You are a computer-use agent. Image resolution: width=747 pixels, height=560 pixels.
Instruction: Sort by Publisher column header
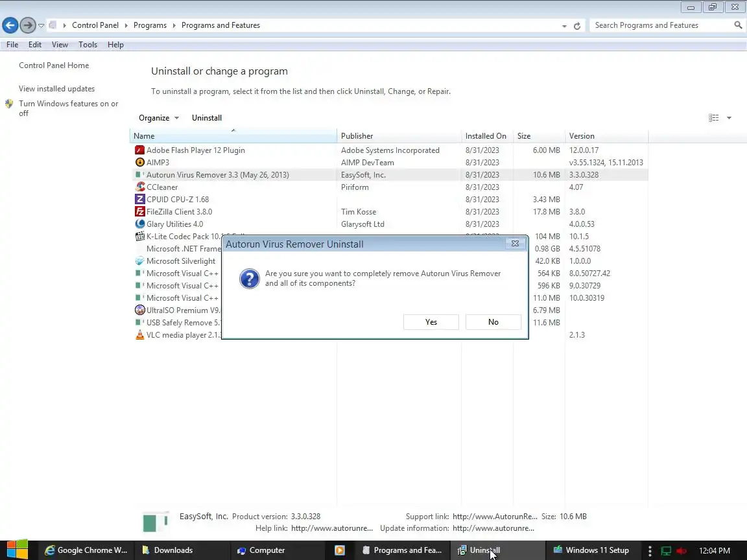(399, 135)
